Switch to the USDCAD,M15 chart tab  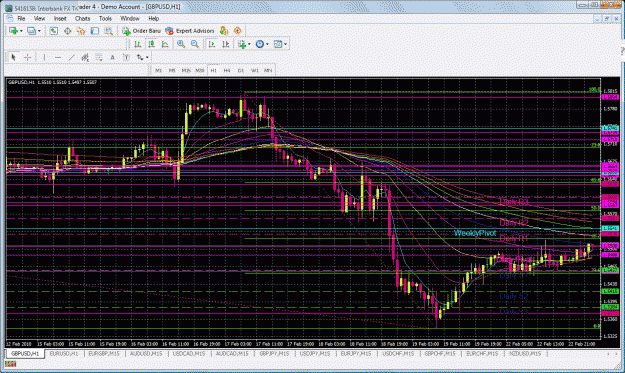tap(189, 353)
